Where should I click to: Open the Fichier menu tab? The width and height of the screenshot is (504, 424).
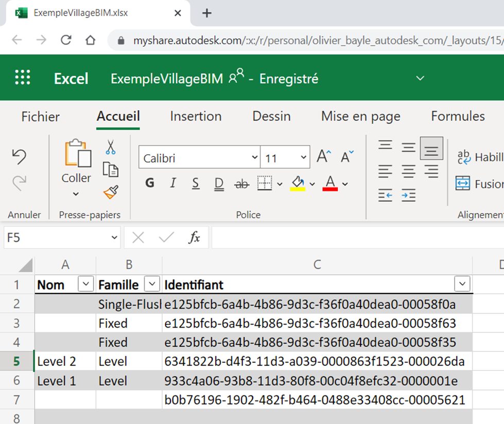coord(41,117)
